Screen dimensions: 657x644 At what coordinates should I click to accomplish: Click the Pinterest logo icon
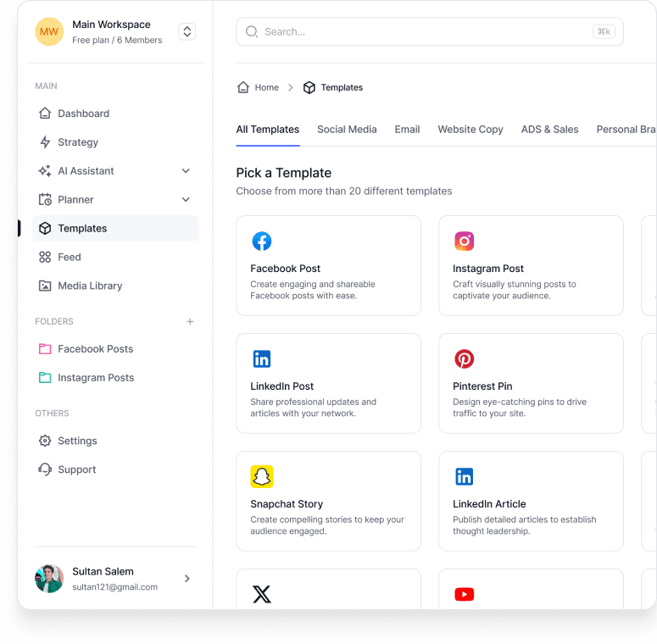465,359
